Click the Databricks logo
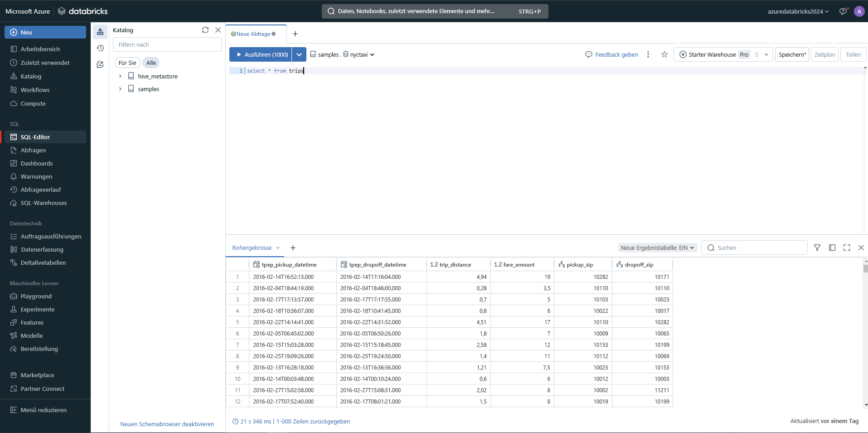Viewport: 868px width, 433px height. pos(83,11)
